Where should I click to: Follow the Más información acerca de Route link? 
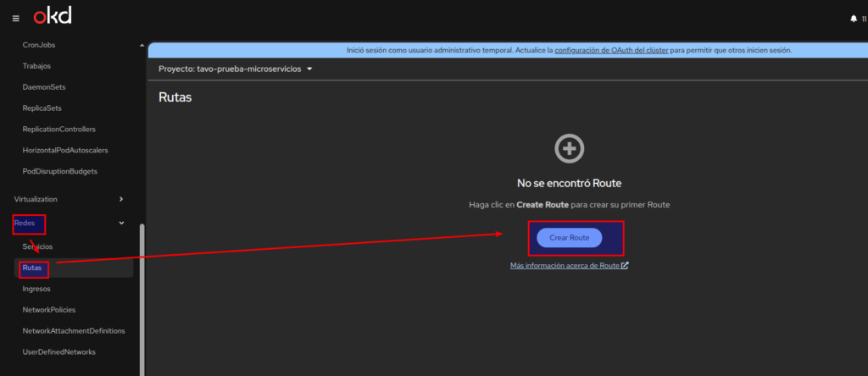coord(564,265)
